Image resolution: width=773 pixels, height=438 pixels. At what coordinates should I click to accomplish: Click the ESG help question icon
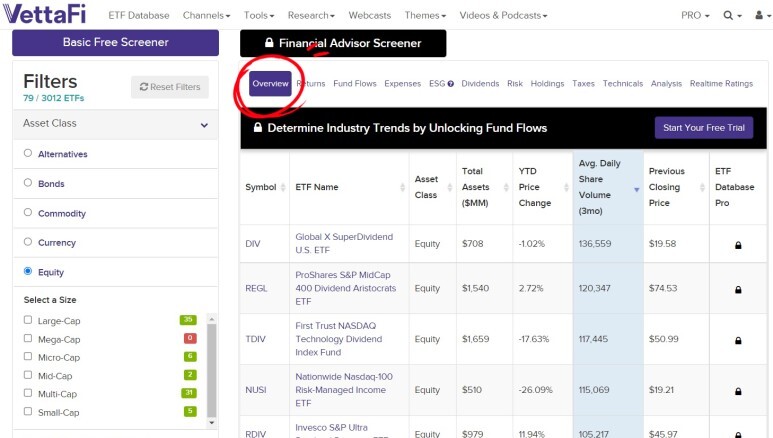click(451, 84)
